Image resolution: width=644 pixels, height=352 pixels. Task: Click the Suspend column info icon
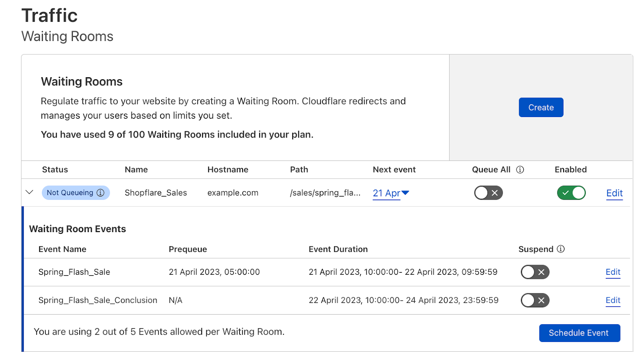561,249
